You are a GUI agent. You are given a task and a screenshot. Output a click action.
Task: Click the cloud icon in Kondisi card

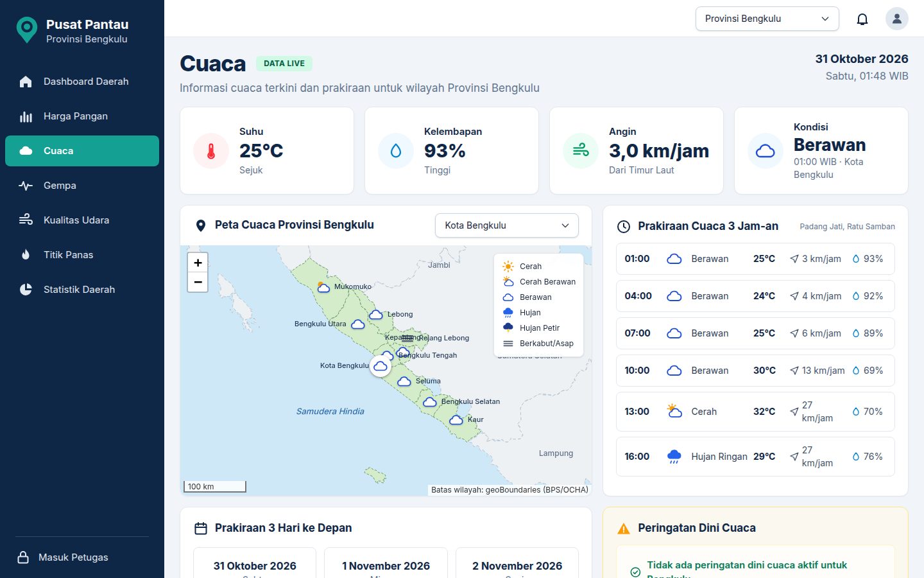pos(766,151)
